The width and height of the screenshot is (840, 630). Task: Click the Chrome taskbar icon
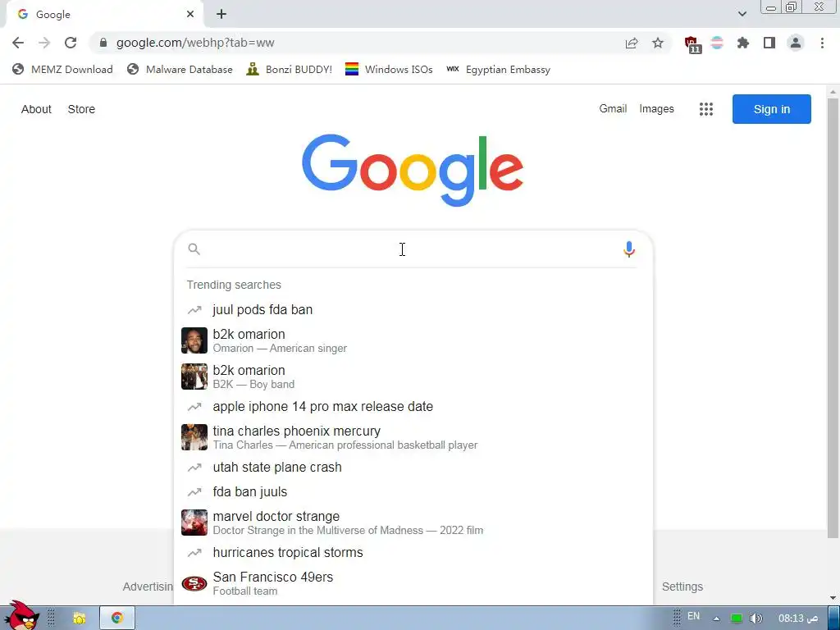click(116, 619)
